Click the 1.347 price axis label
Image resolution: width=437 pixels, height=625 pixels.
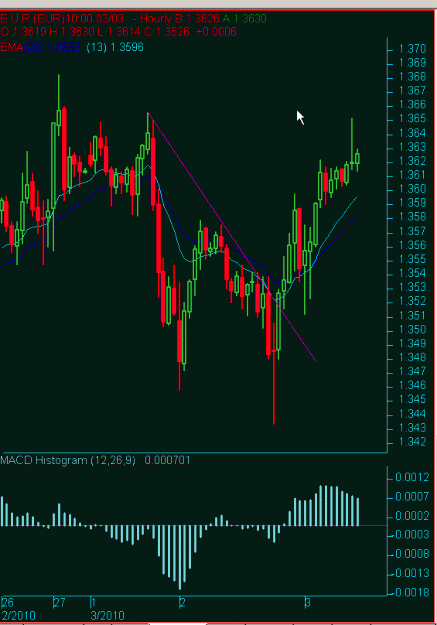point(413,371)
